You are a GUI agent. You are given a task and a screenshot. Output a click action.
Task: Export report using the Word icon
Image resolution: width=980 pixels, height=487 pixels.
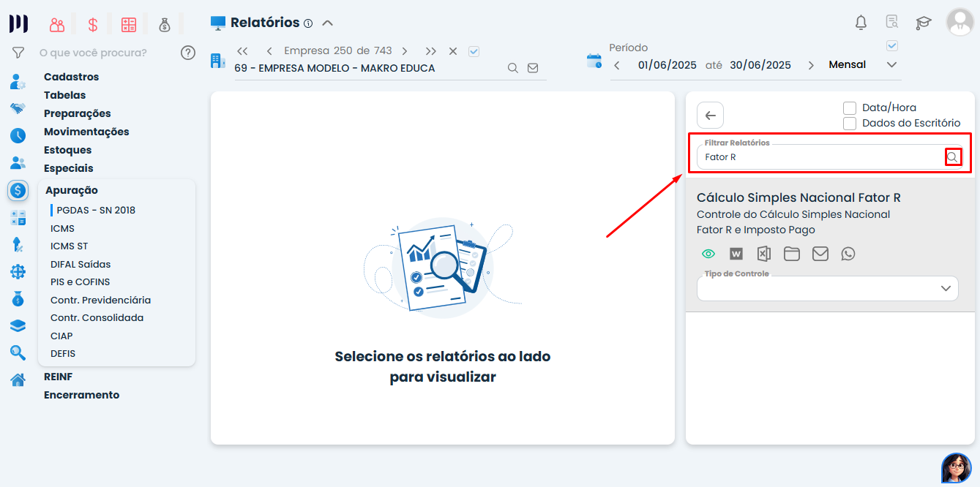click(736, 254)
